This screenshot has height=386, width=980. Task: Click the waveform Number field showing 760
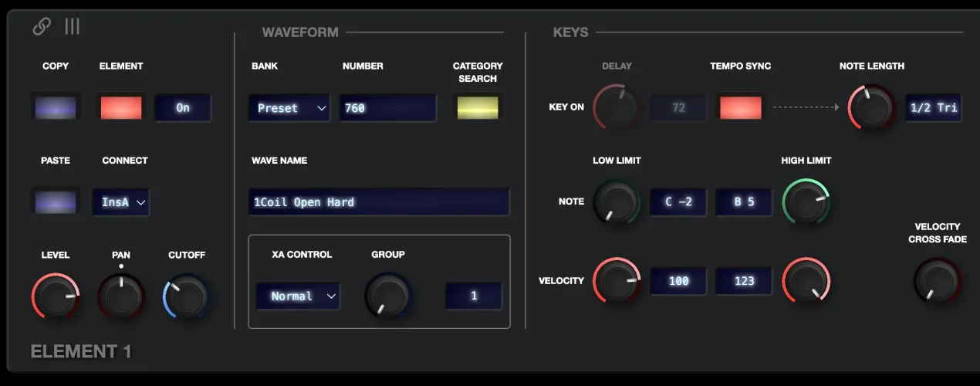[387, 108]
